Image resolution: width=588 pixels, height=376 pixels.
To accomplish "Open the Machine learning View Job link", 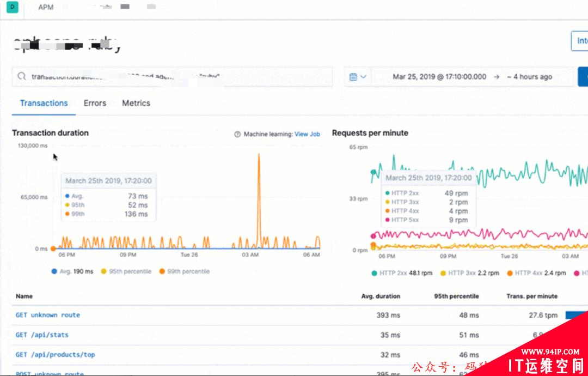I will pos(307,135).
